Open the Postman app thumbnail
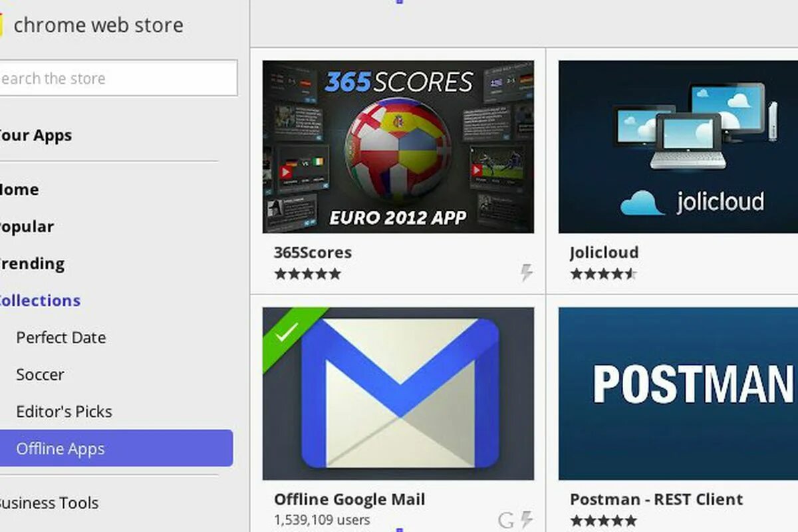The width and height of the screenshot is (798, 532). click(678, 394)
